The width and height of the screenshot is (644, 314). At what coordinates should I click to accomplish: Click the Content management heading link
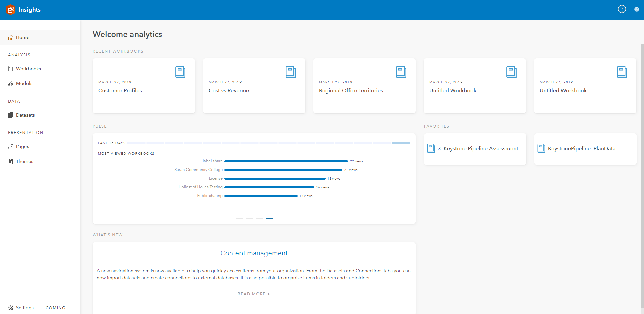coord(254,253)
